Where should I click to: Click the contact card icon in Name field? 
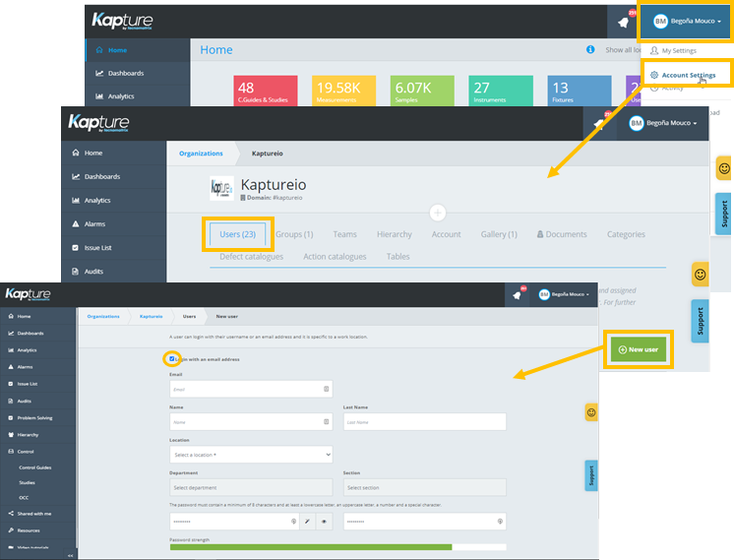[327, 422]
